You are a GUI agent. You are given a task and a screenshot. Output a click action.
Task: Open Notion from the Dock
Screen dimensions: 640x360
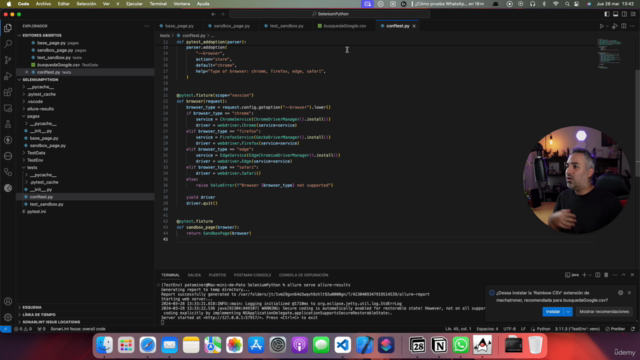point(439,345)
